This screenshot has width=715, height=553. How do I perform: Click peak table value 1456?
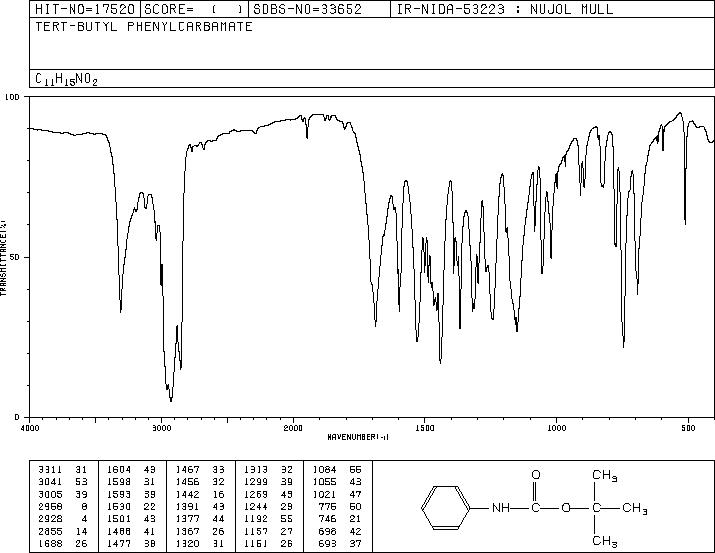187,482
